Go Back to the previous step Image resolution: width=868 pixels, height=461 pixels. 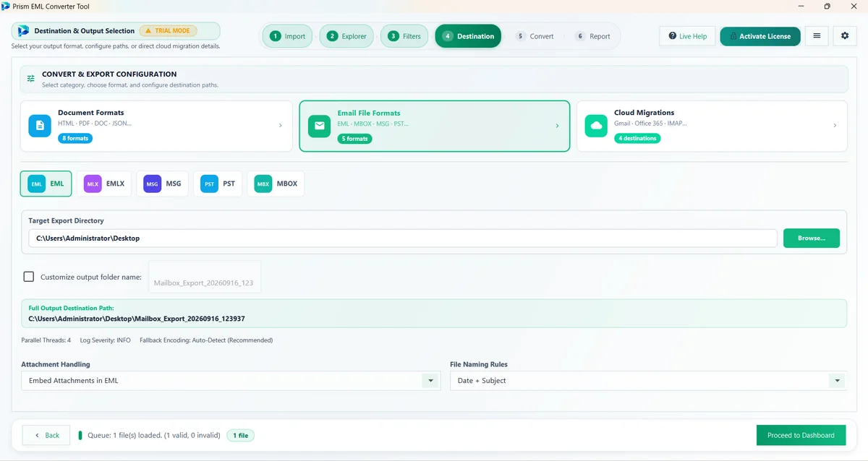[46, 435]
